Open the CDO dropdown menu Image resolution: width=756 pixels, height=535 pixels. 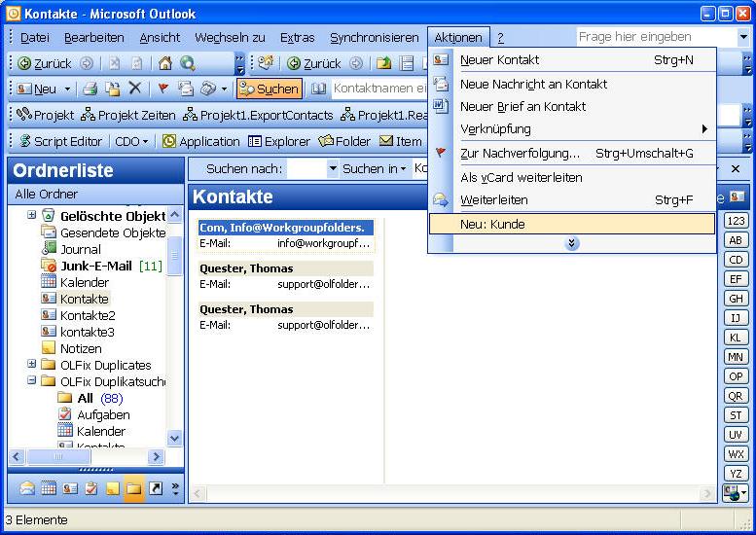click(131, 141)
